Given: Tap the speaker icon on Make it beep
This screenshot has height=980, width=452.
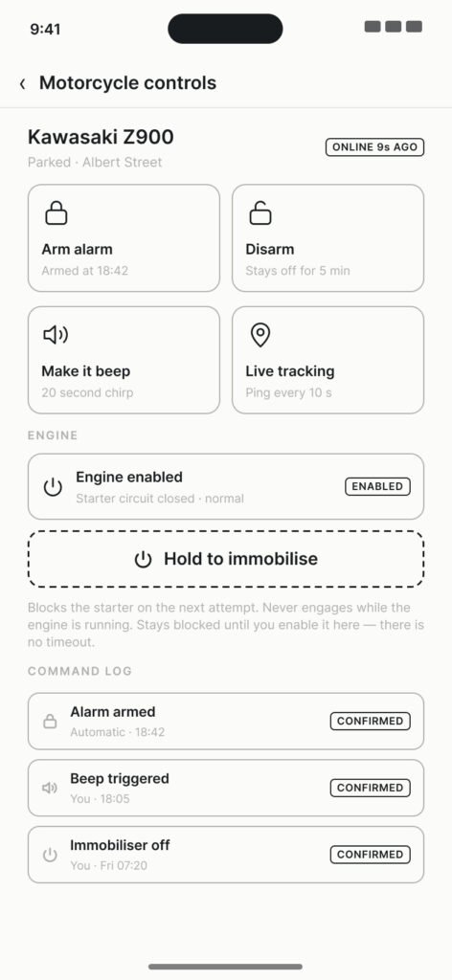Looking at the screenshot, I should tap(56, 336).
